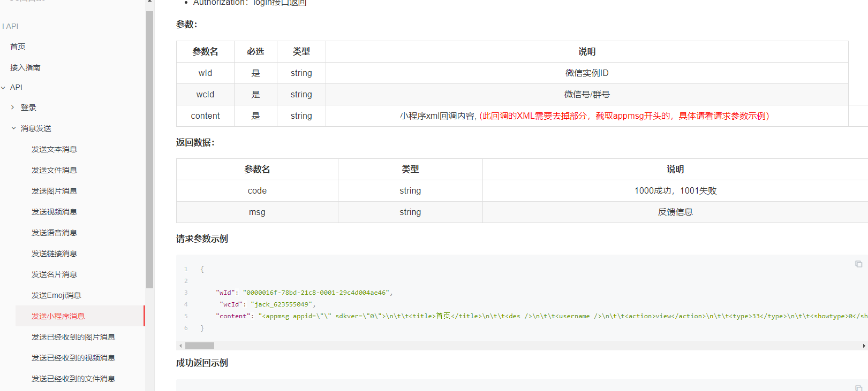Click the right arrow of code scrollbar
This screenshot has height=391, width=868.
click(864, 346)
